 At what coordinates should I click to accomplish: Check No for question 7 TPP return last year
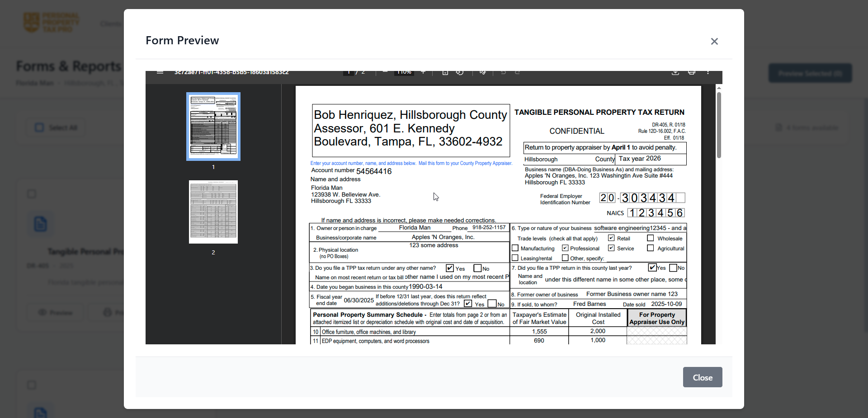click(x=673, y=268)
